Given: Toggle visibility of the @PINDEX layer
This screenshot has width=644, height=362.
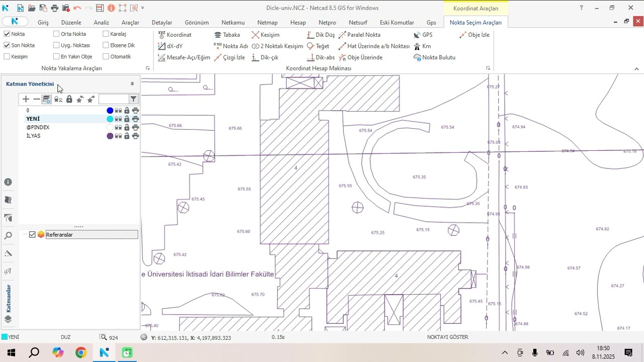Looking at the screenshot, I should tap(118, 127).
